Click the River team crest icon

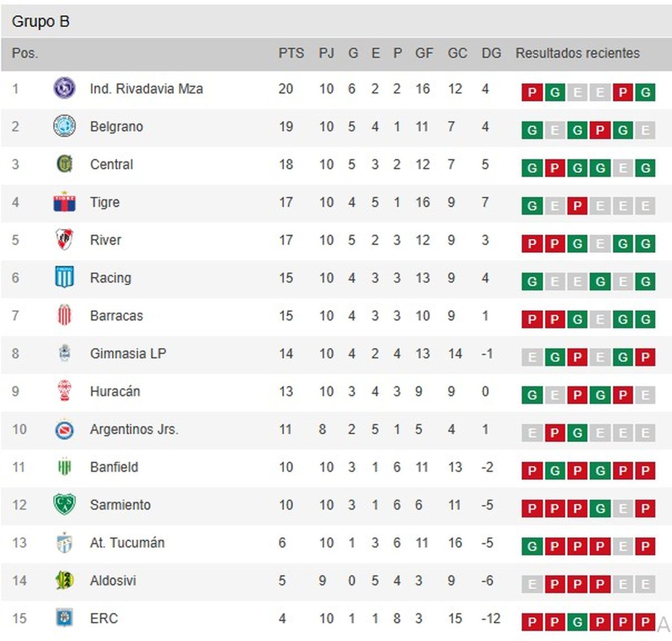tap(64, 240)
